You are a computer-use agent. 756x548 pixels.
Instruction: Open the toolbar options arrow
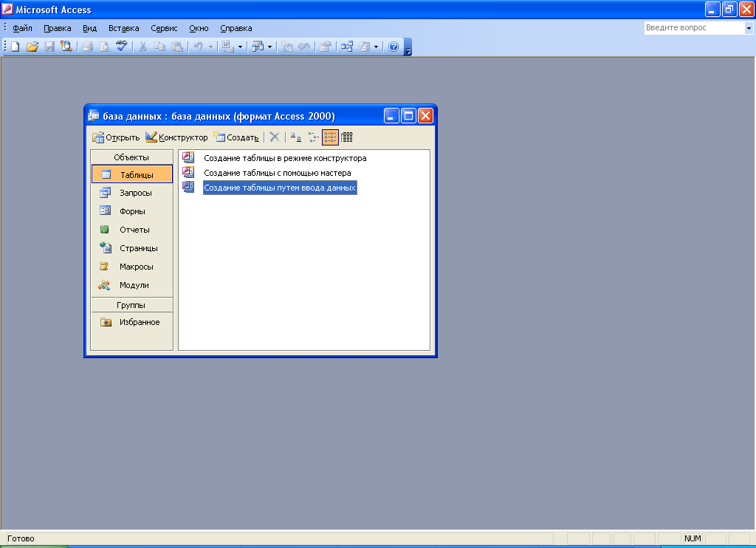tap(408, 47)
